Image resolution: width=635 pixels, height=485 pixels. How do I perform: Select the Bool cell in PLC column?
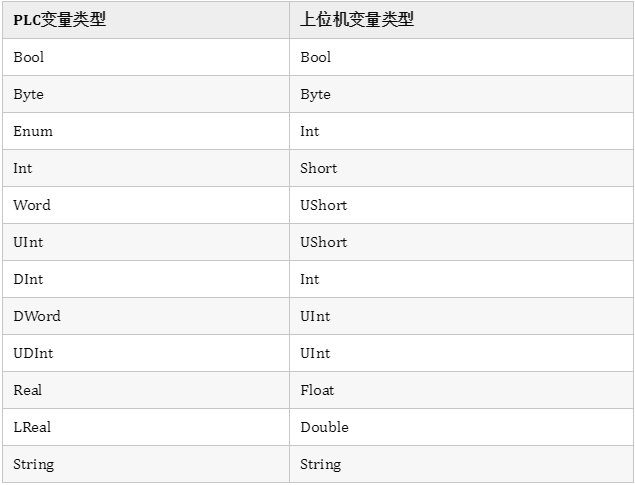point(146,57)
